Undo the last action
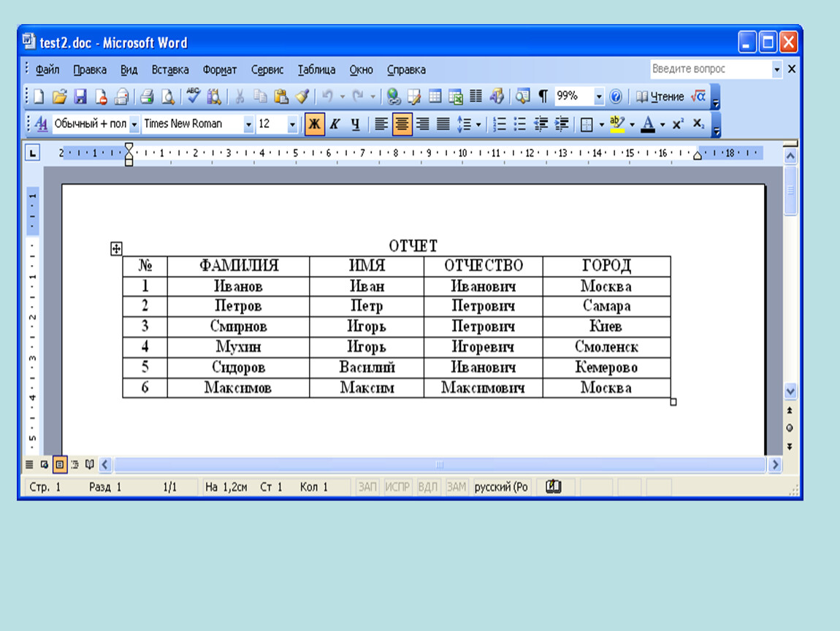The image size is (840, 631). click(327, 96)
